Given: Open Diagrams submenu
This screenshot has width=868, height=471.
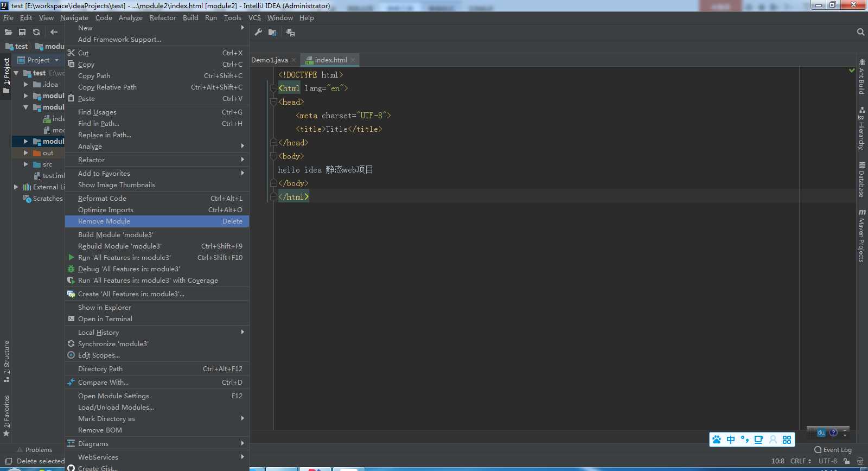Looking at the screenshot, I should pyautogui.click(x=157, y=444).
